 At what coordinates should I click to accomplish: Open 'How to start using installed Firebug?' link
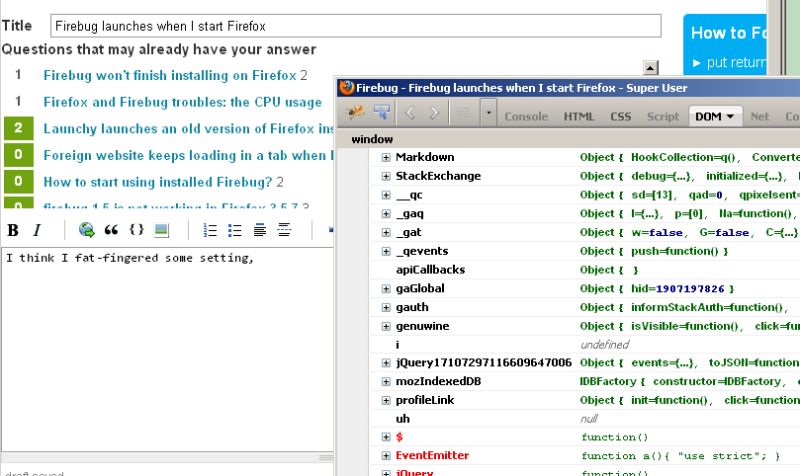158,182
